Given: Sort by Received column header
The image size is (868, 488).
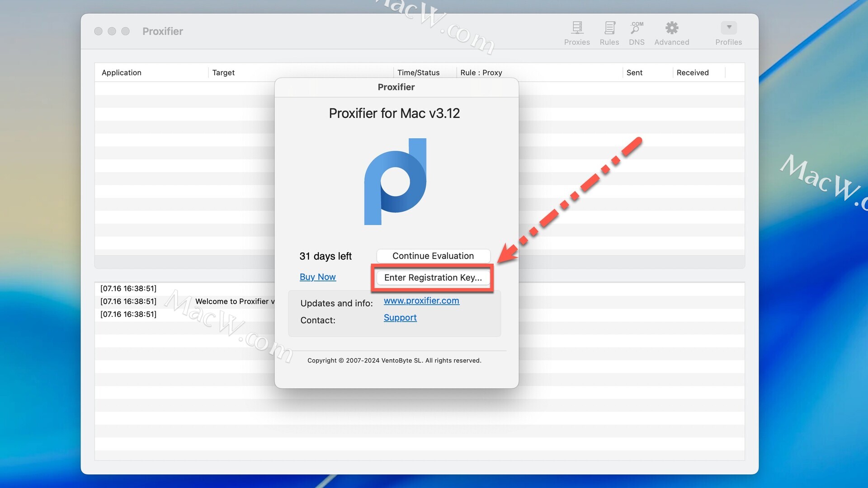Looking at the screenshot, I should [x=693, y=73].
